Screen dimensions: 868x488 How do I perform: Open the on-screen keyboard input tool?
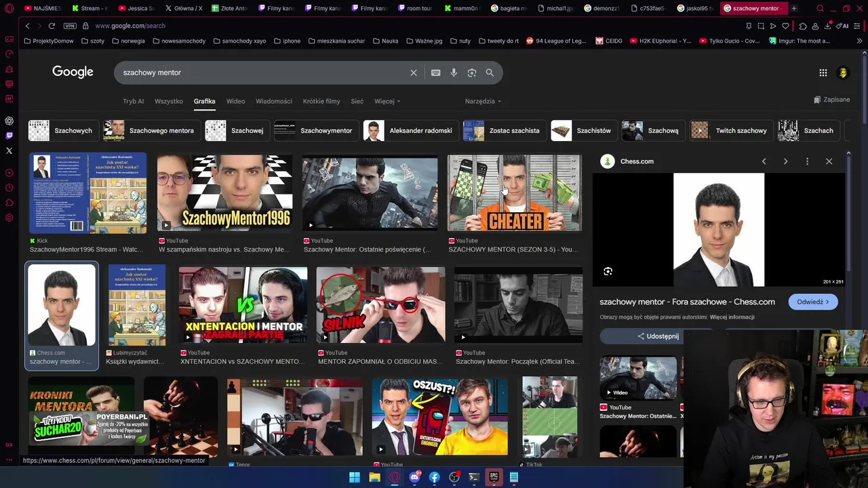click(x=436, y=73)
